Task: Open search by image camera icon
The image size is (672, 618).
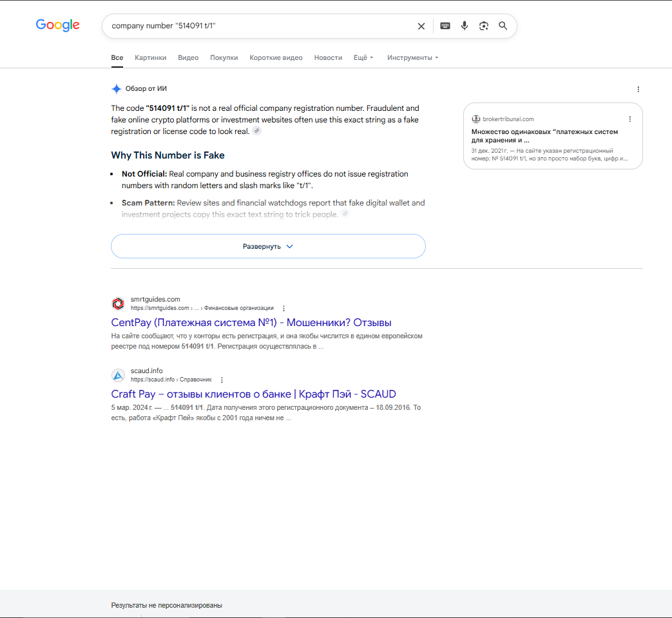Action: point(483,26)
